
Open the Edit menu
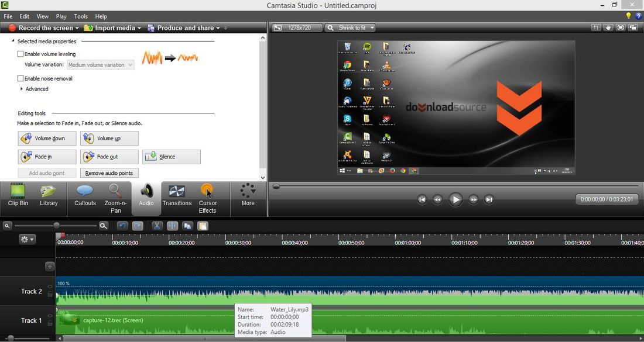(25, 16)
